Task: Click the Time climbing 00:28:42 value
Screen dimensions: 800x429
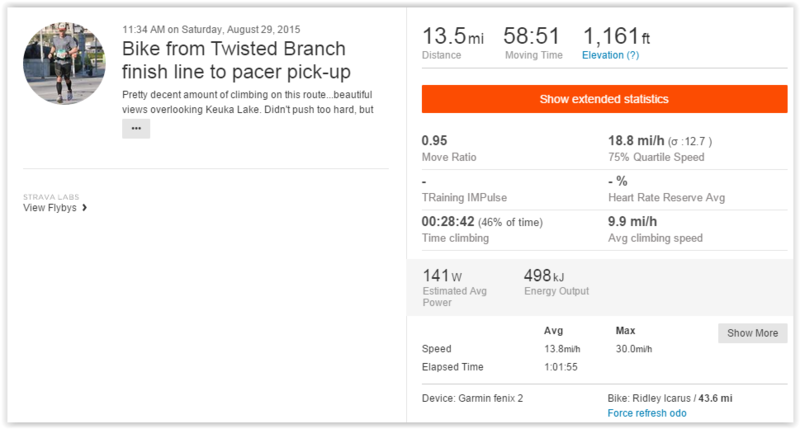Action: [449, 221]
